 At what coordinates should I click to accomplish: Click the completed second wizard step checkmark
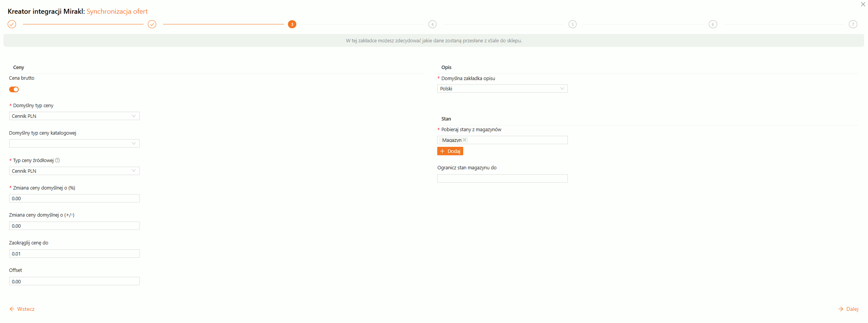point(152,24)
